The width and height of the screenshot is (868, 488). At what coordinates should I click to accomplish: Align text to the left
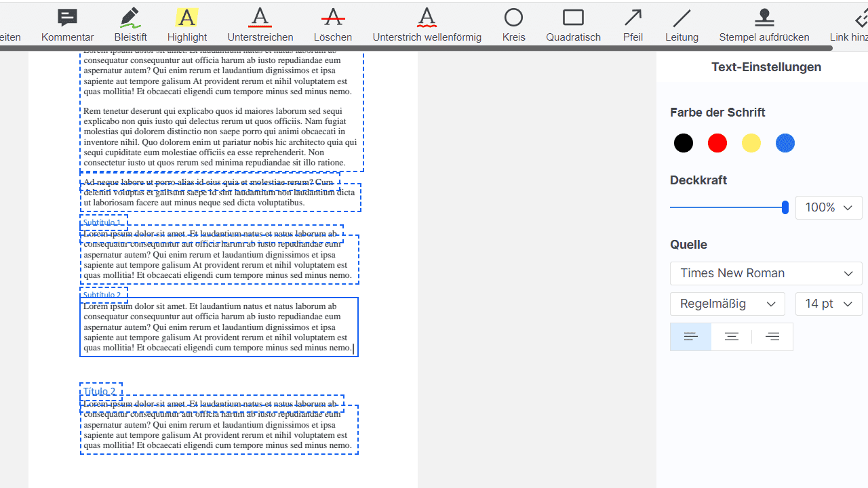[x=691, y=337]
